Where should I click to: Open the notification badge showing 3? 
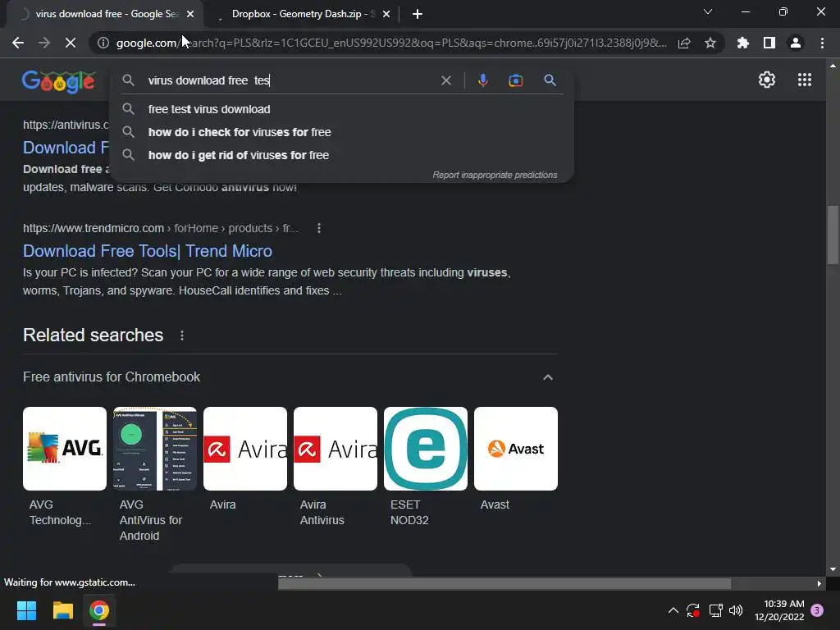click(x=817, y=610)
